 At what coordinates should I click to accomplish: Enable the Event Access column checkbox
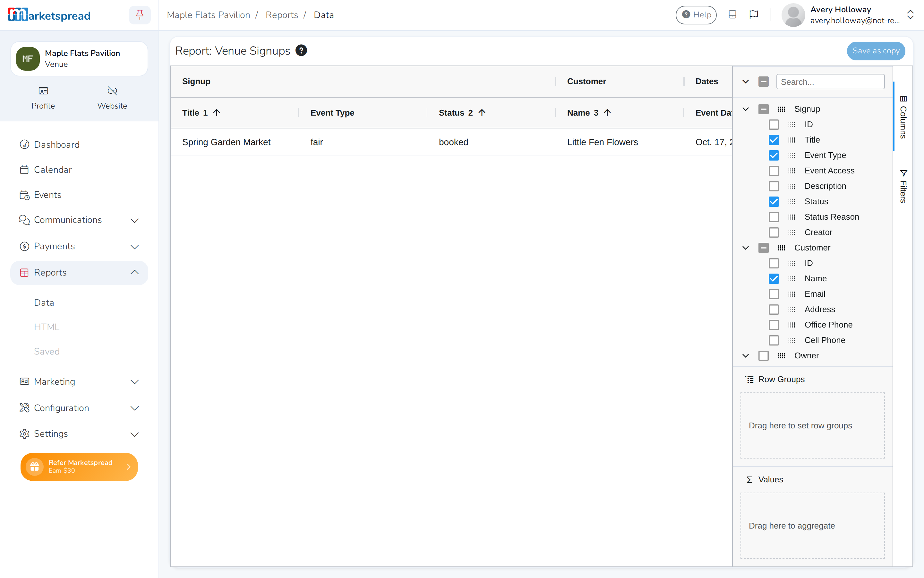point(774,171)
